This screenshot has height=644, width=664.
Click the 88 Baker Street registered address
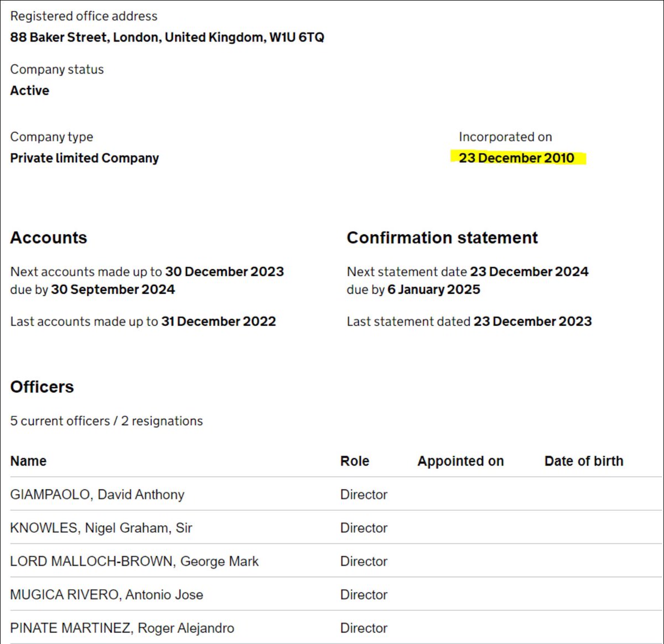tap(167, 38)
